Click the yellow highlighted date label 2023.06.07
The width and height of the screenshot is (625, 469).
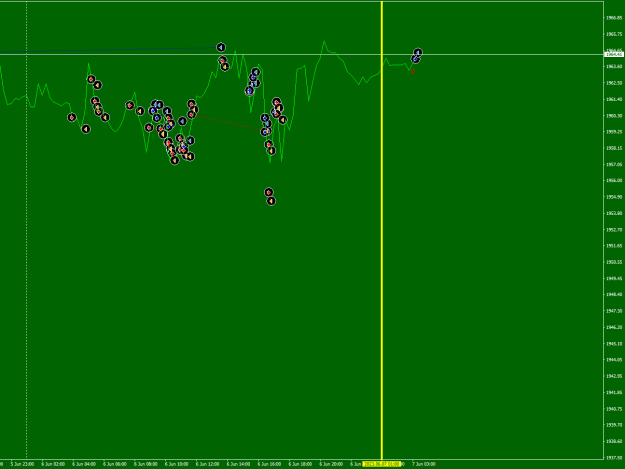point(381,464)
